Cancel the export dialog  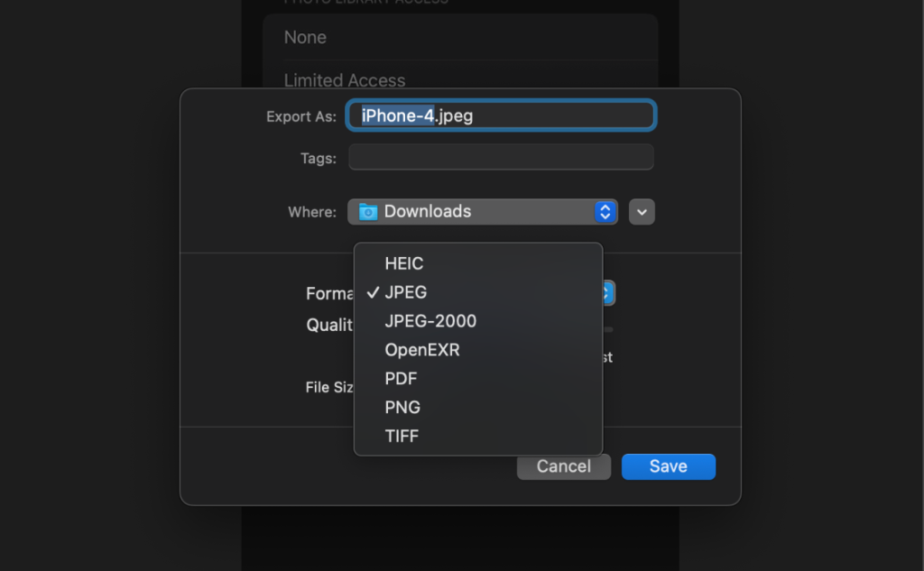click(x=563, y=466)
